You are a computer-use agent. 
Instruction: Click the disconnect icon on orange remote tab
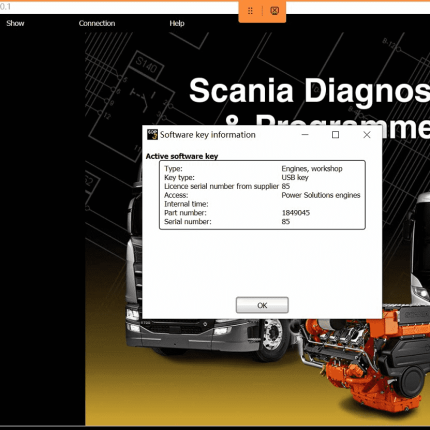[274, 11]
